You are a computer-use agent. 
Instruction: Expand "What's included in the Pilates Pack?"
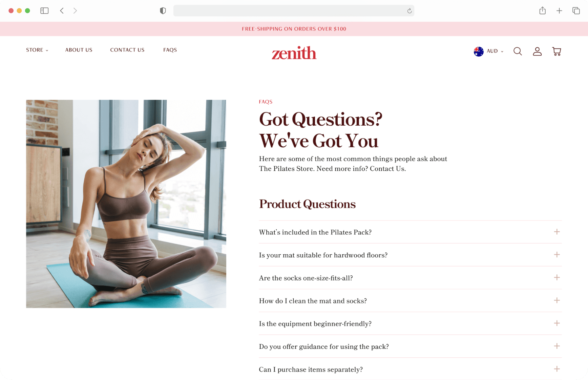[x=410, y=232]
